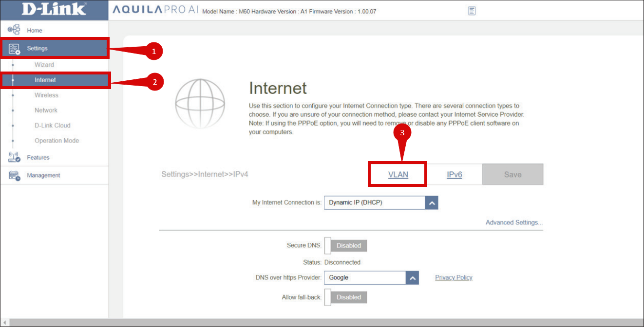Click the Home network icon in sidebar
The image size is (644, 327).
pyautogui.click(x=14, y=30)
